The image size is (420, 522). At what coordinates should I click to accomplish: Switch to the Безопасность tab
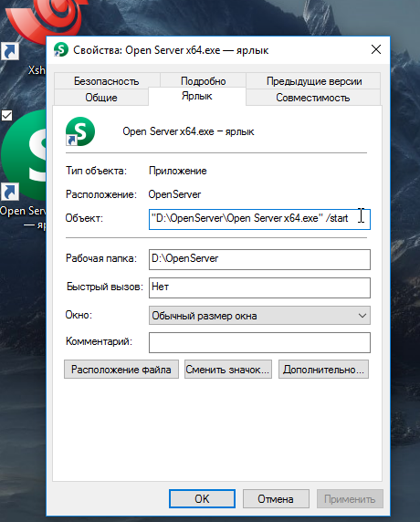tap(107, 81)
